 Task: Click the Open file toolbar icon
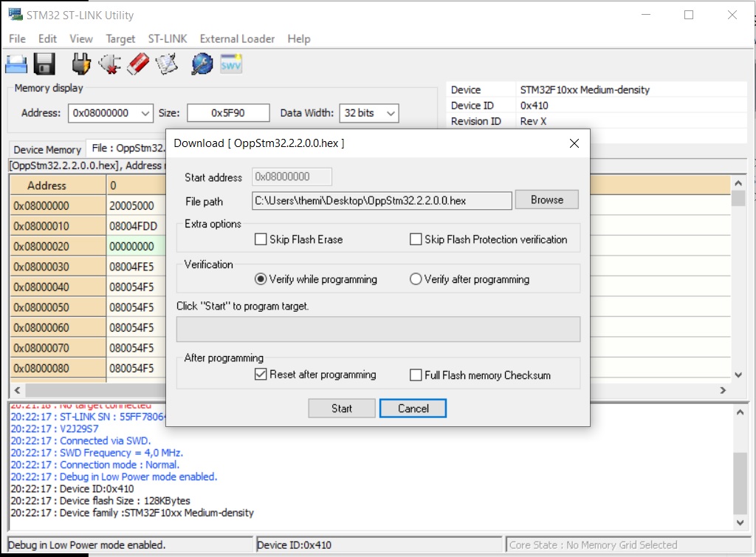pos(17,64)
